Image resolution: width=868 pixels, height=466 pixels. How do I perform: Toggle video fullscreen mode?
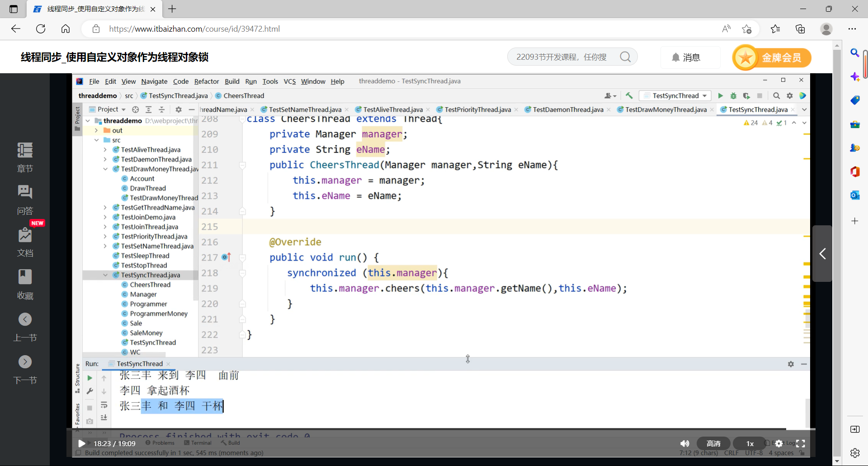(801, 443)
